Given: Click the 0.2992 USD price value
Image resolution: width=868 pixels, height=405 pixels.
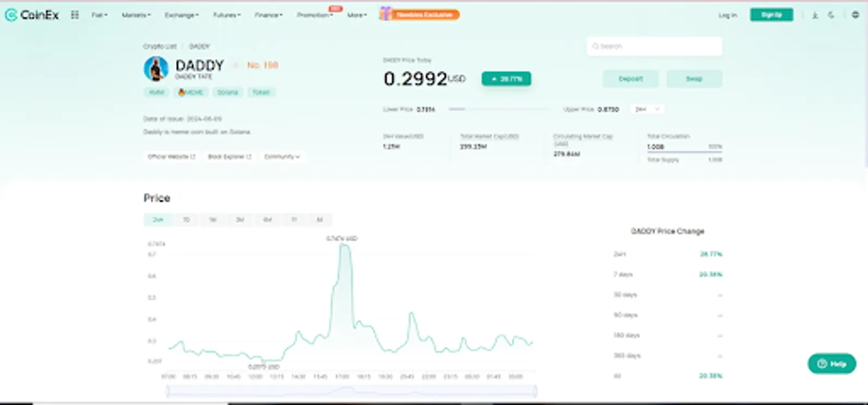Looking at the screenshot, I should (424, 79).
